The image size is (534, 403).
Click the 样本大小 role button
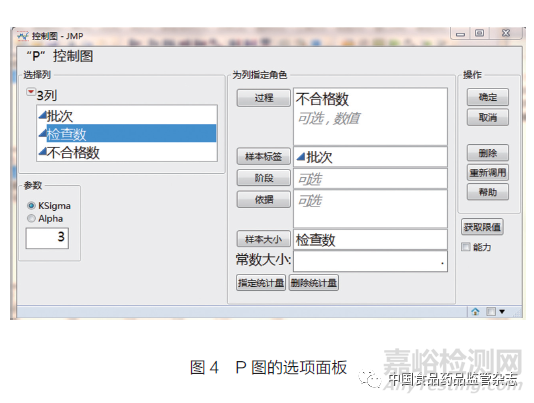tap(264, 239)
